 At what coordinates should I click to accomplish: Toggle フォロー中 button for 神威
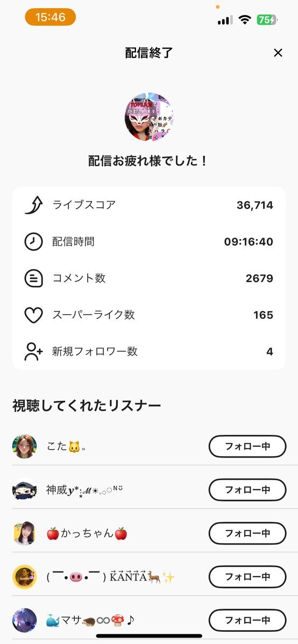tap(247, 489)
